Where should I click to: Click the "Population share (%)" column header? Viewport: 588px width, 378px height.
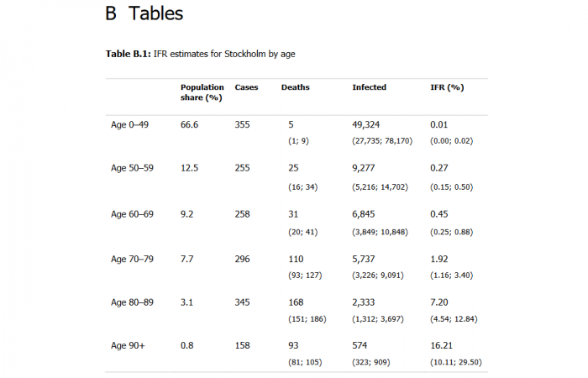pyautogui.click(x=202, y=92)
